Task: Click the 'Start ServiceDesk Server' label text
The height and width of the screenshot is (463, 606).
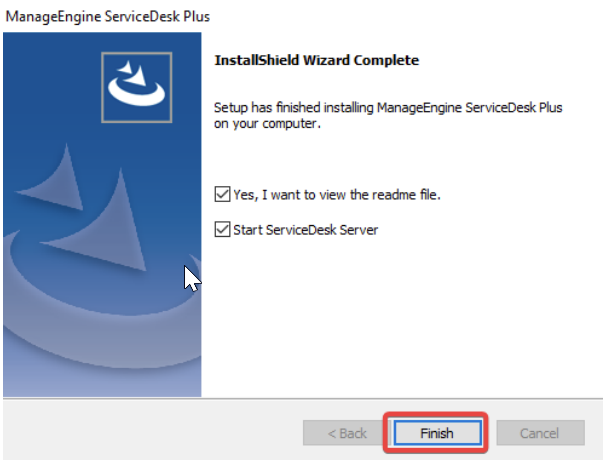Action: coord(305,230)
